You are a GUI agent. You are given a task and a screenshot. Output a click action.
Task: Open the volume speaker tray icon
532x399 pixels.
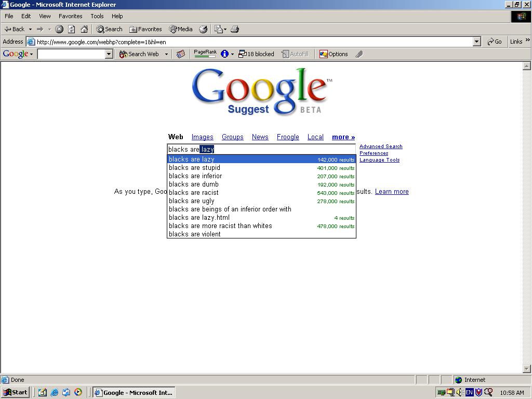[x=460, y=393]
